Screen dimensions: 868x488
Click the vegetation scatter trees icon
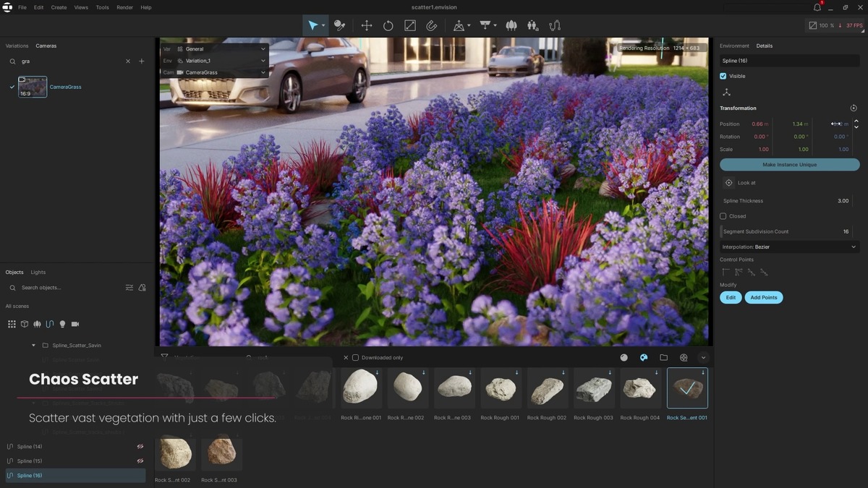click(x=511, y=25)
